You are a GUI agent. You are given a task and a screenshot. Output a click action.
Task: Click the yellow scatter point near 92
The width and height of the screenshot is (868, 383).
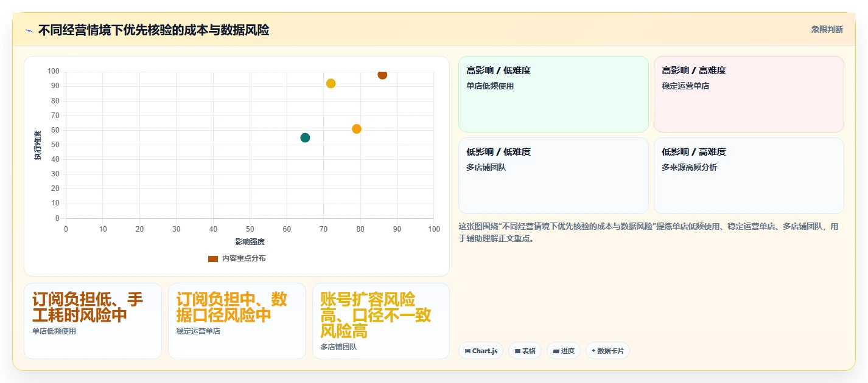pyautogui.click(x=331, y=83)
